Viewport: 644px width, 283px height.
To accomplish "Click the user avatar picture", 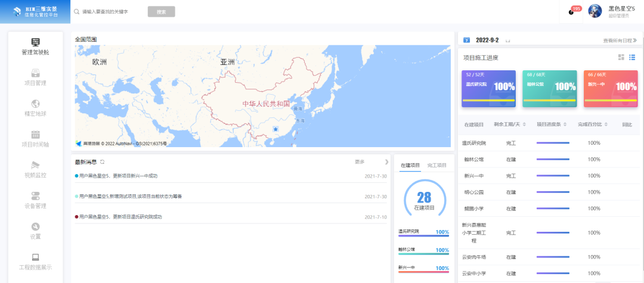I will click(595, 11).
